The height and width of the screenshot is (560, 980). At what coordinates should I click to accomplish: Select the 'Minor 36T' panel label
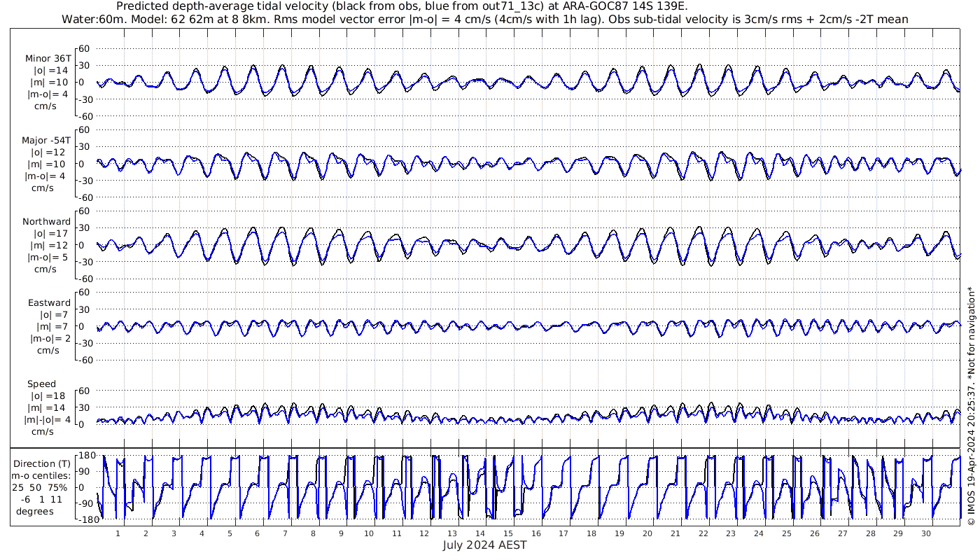tap(48, 59)
